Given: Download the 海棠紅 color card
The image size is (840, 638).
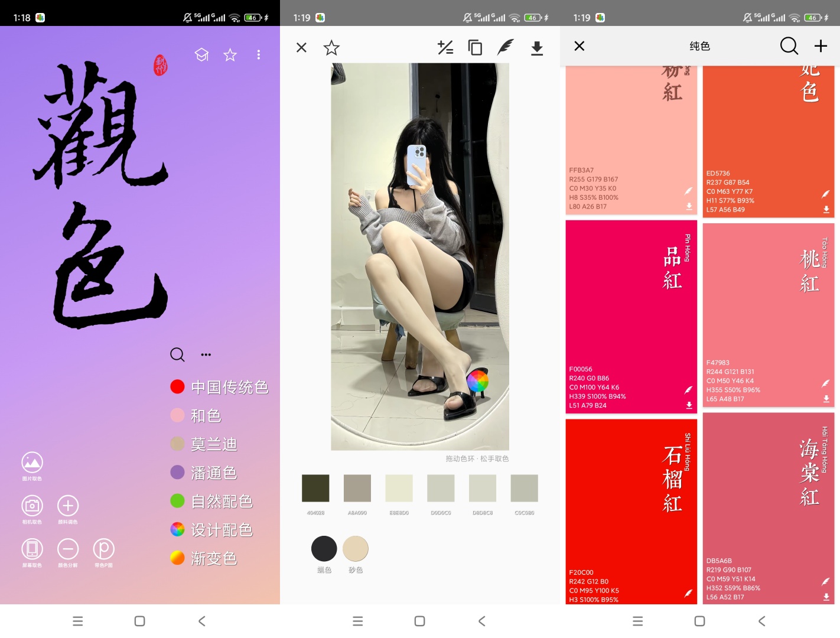Looking at the screenshot, I should (x=826, y=597).
